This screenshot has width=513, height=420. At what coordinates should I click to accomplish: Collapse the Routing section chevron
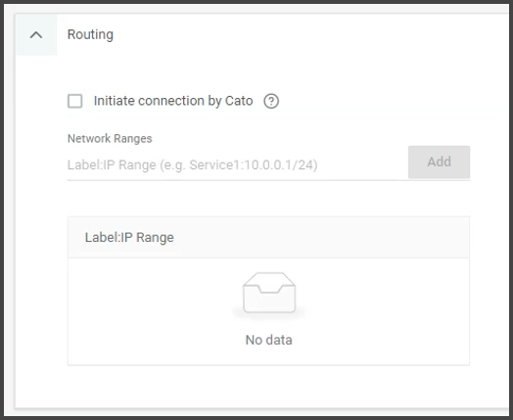click(x=36, y=34)
